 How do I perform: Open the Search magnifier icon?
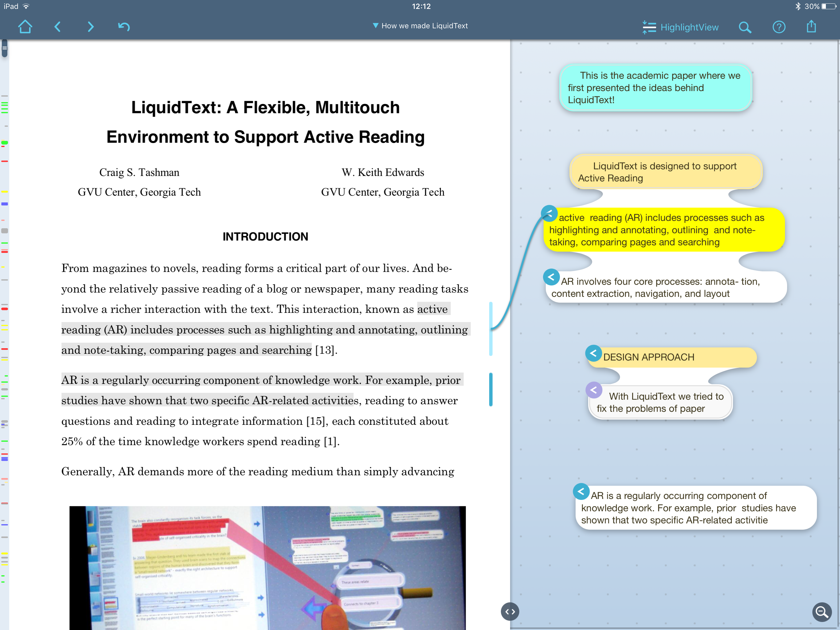point(745,27)
